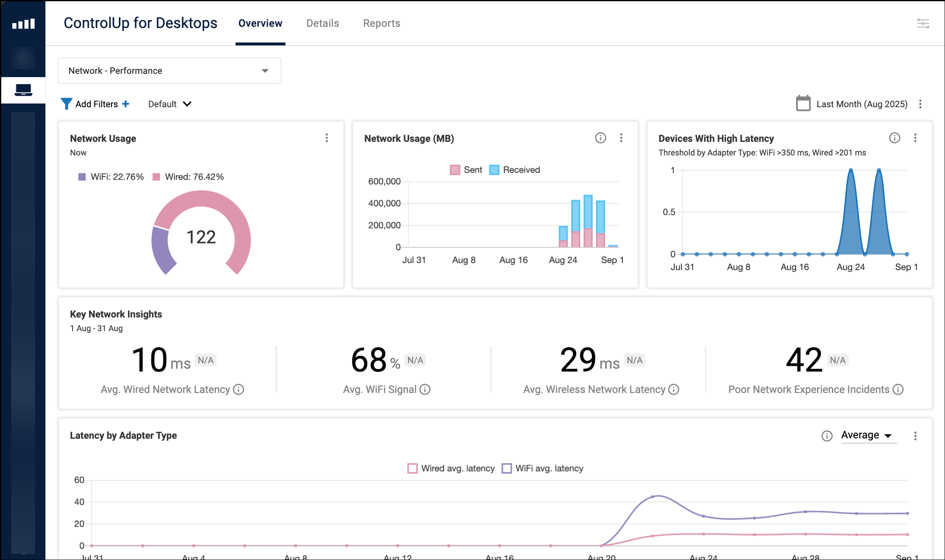Image resolution: width=945 pixels, height=560 pixels.
Task: Switch to the Overview tab
Action: click(260, 24)
